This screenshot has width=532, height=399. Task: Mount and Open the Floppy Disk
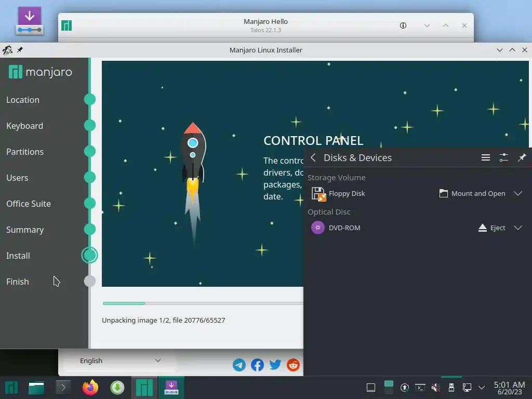click(472, 193)
